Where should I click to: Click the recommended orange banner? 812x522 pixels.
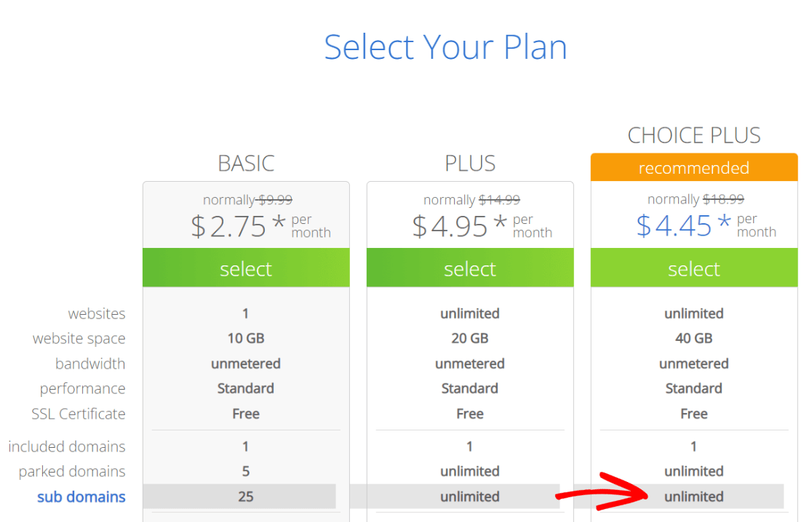[693, 167]
